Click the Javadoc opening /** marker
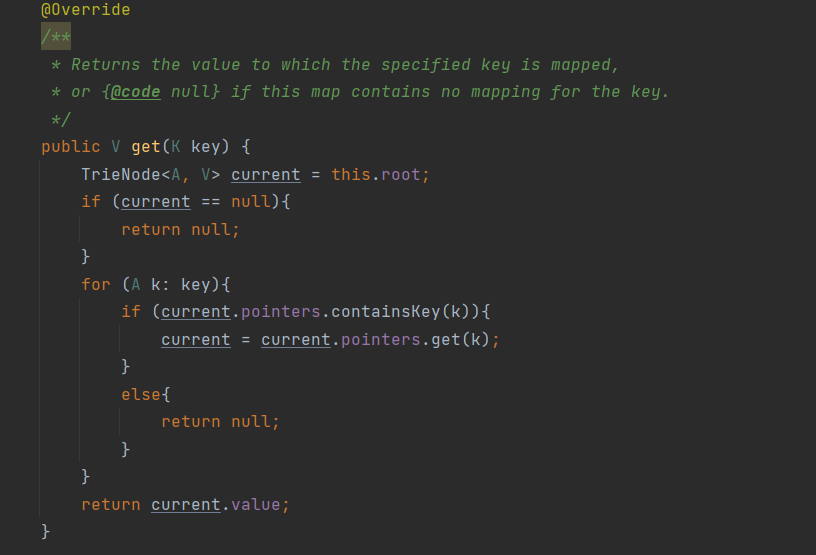The height and width of the screenshot is (555, 816). pos(56,37)
